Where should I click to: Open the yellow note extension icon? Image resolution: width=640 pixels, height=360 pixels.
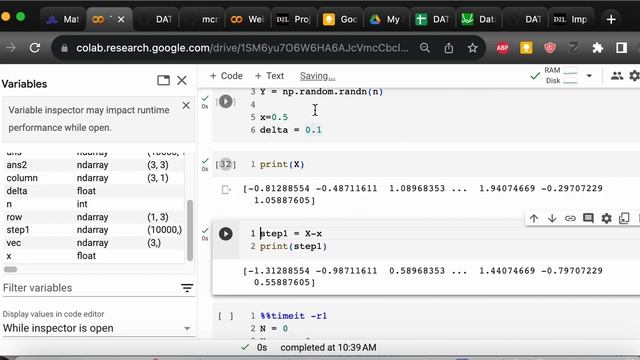526,48
